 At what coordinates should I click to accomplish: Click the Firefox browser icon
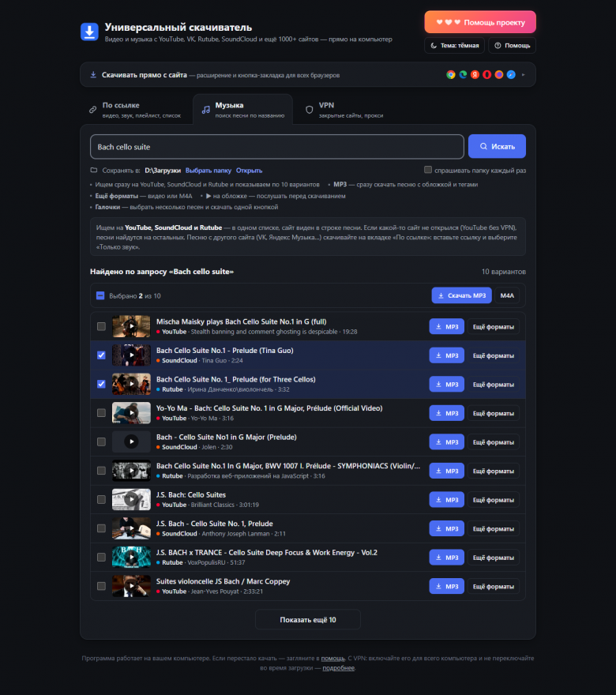coord(499,74)
